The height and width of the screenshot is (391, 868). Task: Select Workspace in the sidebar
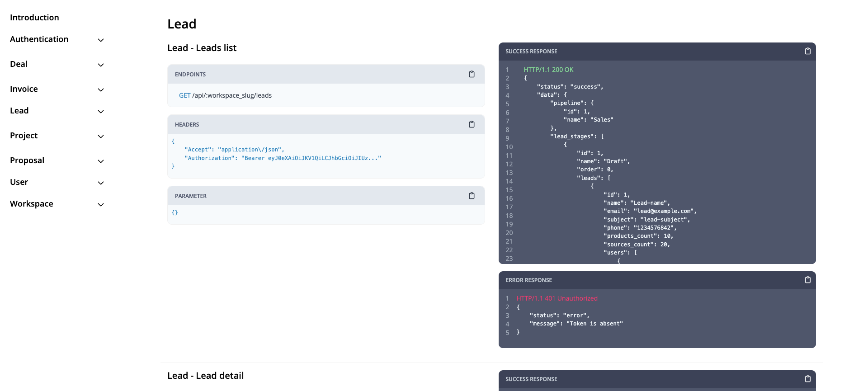32,204
